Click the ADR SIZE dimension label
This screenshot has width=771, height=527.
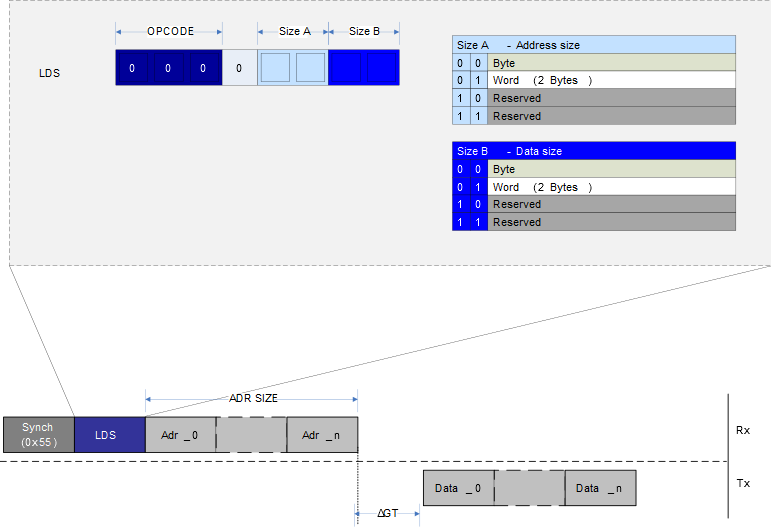253,398
